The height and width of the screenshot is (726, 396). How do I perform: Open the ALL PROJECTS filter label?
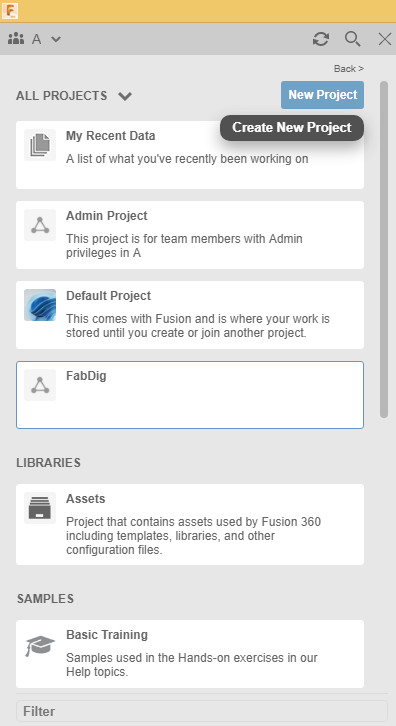point(62,96)
